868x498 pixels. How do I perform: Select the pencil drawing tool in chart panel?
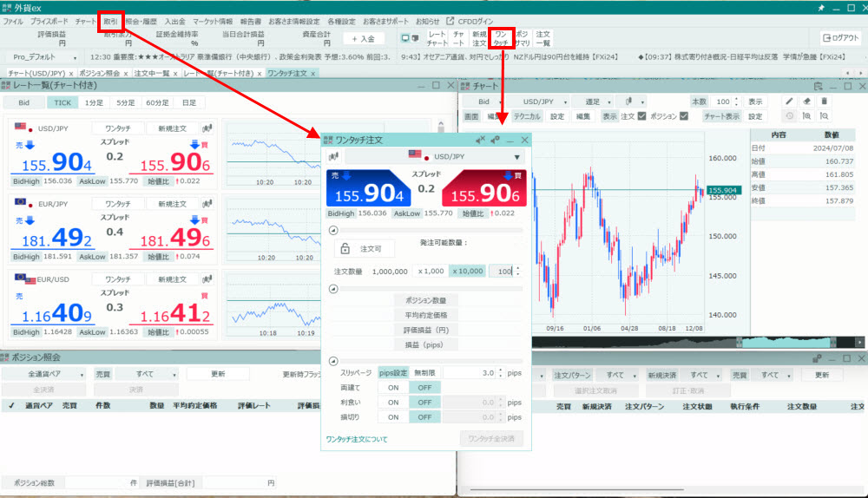point(789,102)
